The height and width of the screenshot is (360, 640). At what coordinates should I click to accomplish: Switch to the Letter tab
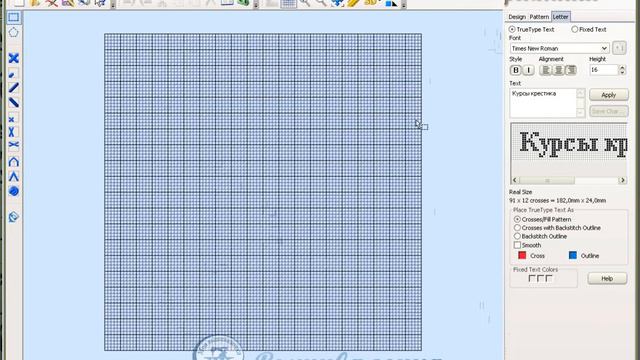pos(560,17)
